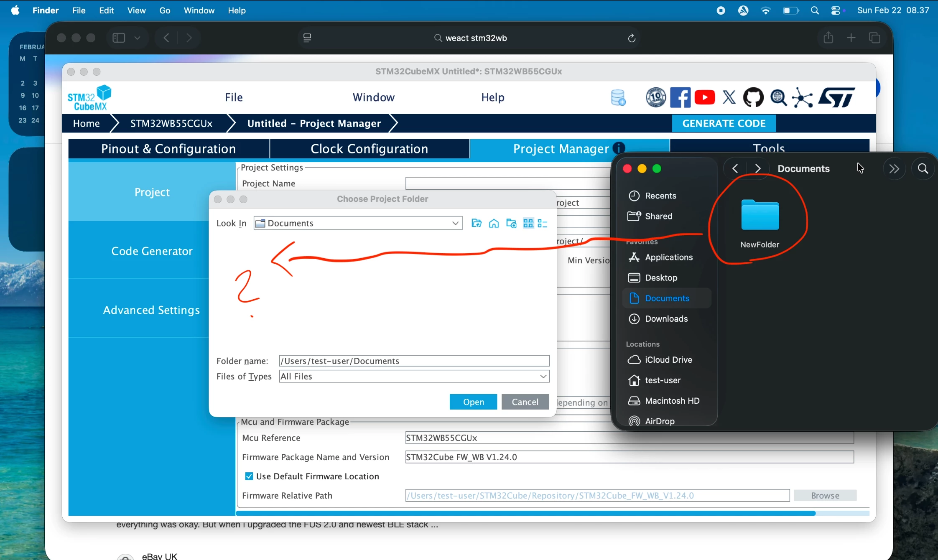This screenshot has height=560, width=938.
Task: Open the GitHub link icon
Action: (x=753, y=97)
